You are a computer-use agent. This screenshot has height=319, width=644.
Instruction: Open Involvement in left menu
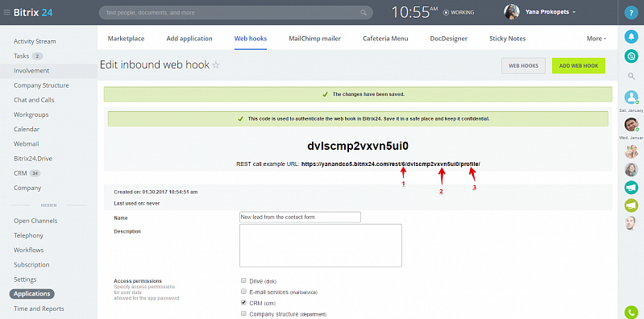[x=31, y=71]
